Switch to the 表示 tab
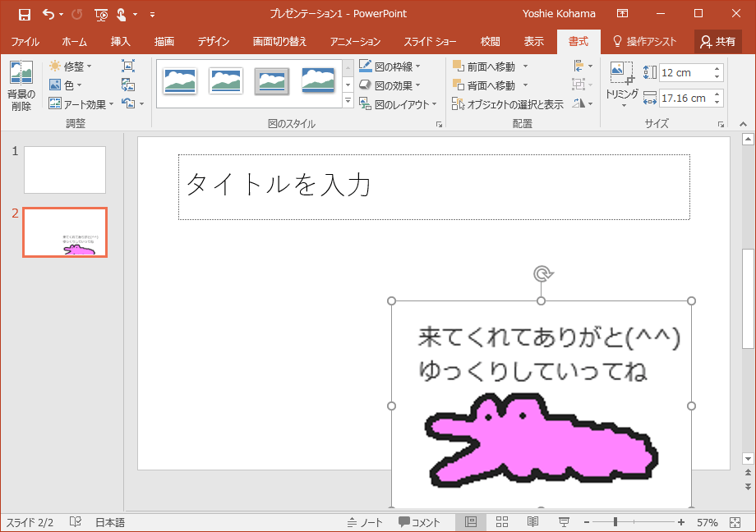Image resolution: width=756 pixels, height=532 pixels. tap(534, 41)
